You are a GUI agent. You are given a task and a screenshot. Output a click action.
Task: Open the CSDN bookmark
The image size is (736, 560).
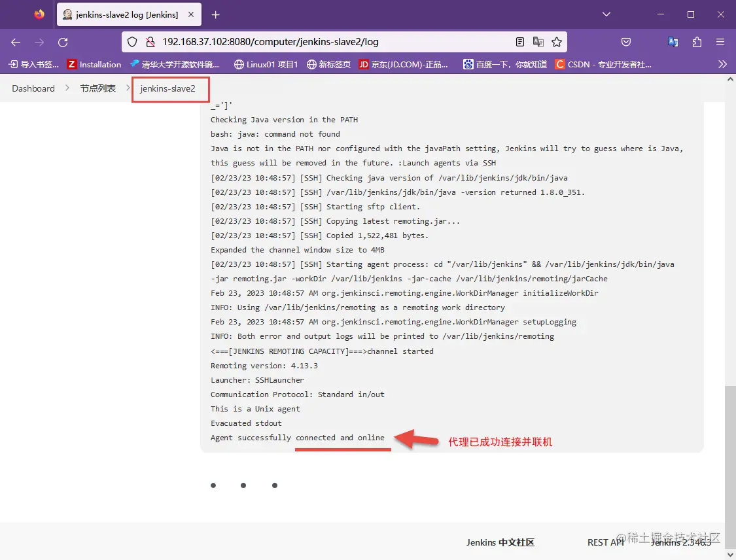point(603,64)
